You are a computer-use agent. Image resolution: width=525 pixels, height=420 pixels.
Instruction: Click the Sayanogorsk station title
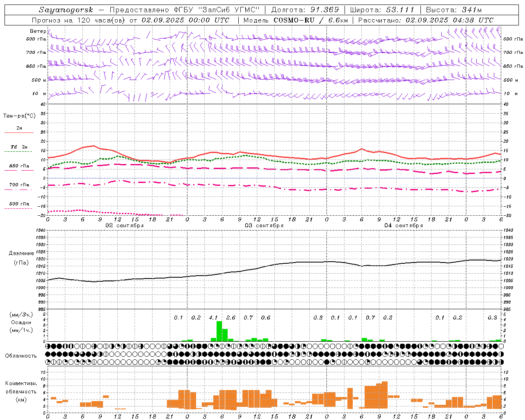[66, 10]
